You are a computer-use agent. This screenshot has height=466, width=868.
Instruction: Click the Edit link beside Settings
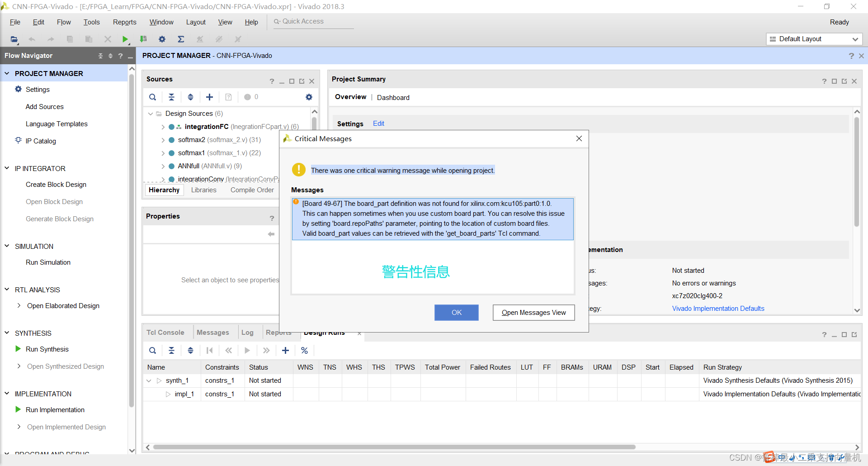pyautogui.click(x=378, y=124)
